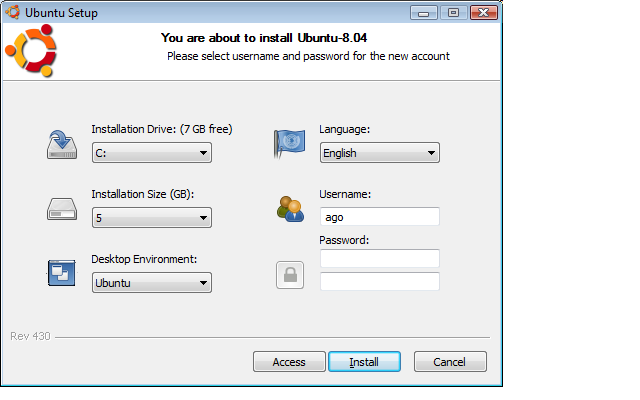Click the Installation Size disk icon
Image resolution: width=640 pixels, height=400 pixels.
[61, 209]
